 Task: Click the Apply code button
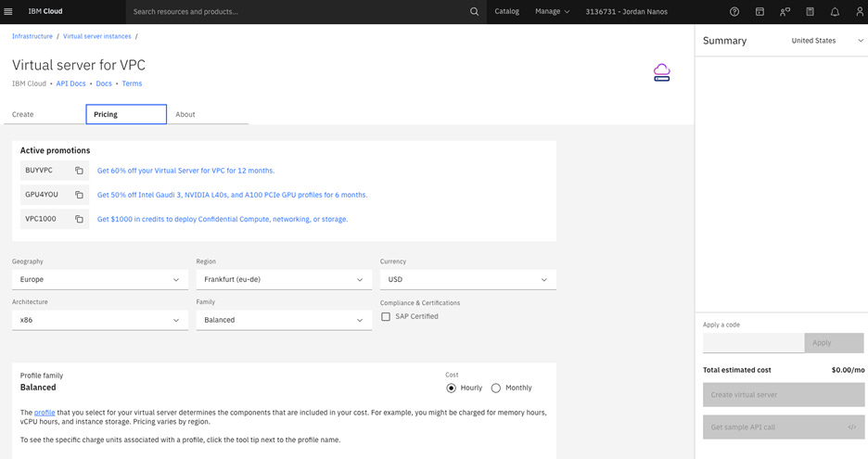834,343
